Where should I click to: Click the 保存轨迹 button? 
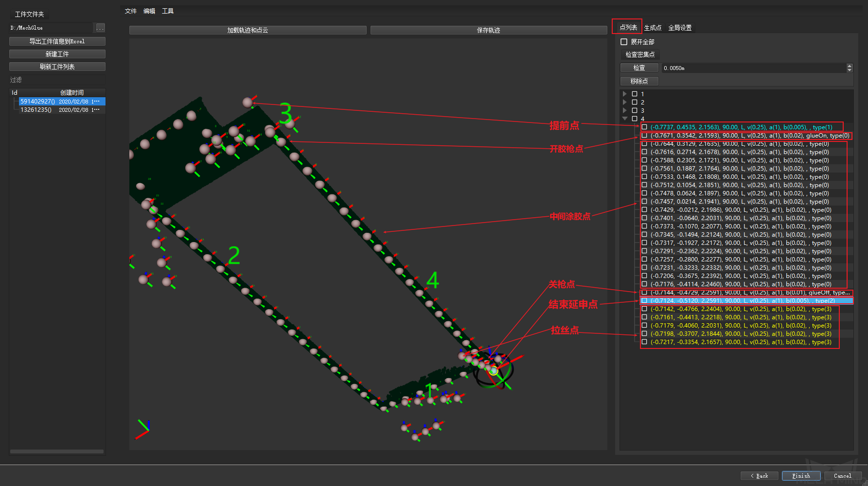point(489,30)
